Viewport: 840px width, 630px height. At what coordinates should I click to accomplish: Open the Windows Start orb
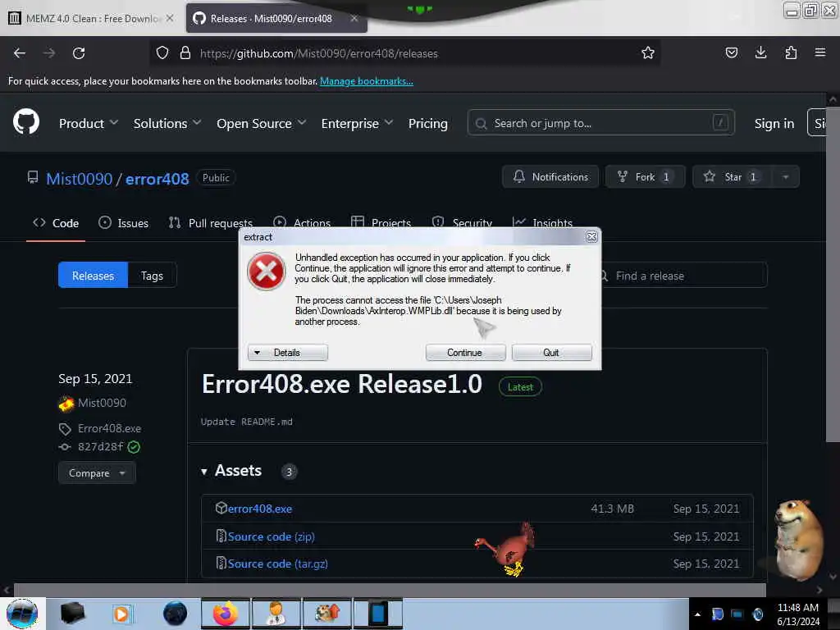point(21,614)
